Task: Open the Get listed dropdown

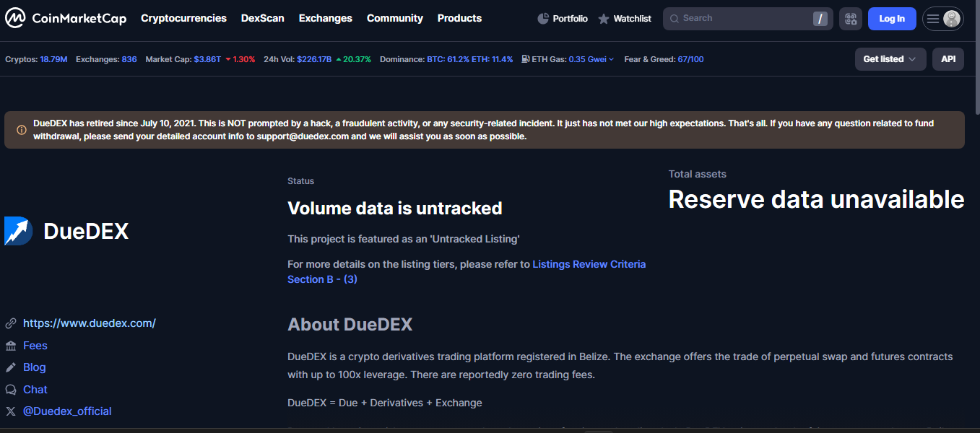Action: [890, 59]
